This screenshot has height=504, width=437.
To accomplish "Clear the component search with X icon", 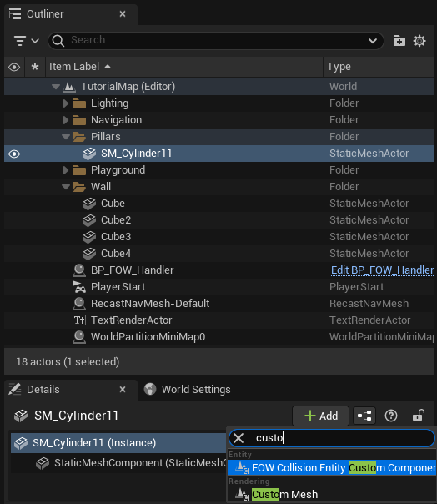I will [239, 438].
